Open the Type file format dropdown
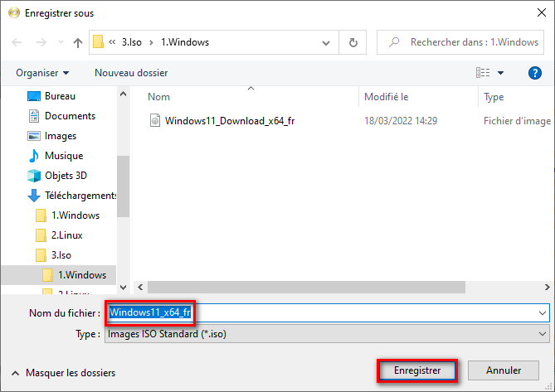The image size is (555, 392). click(x=543, y=335)
